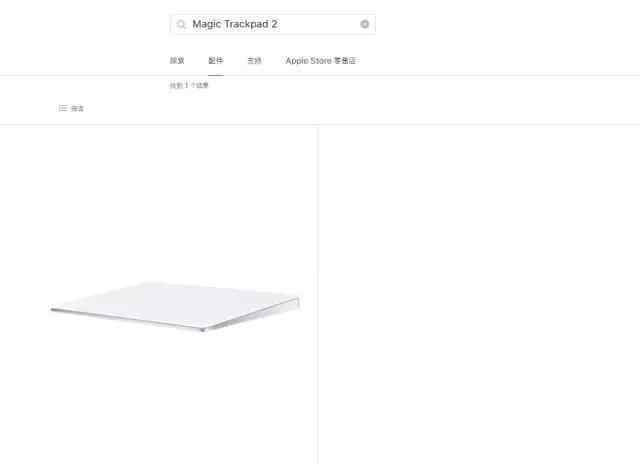The height and width of the screenshot is (464, 640).
Task: Click the empty product tile beside trackpad
Action: click(x=479, y=295)
